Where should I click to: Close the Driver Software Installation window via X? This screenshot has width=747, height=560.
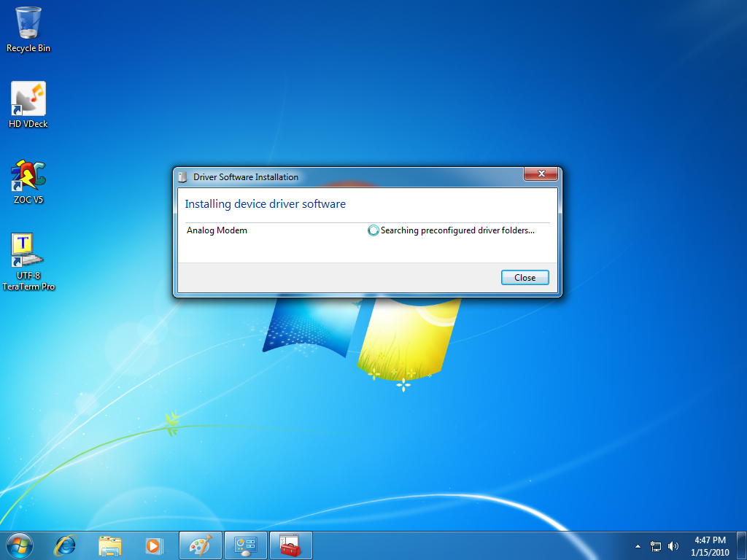pyautogui.click(x=541, y=175)
